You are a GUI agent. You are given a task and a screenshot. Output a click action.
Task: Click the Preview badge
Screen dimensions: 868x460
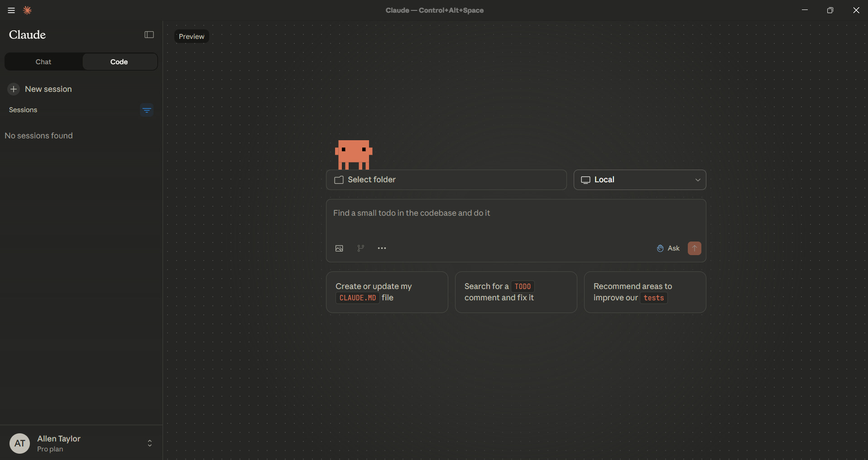192,37
